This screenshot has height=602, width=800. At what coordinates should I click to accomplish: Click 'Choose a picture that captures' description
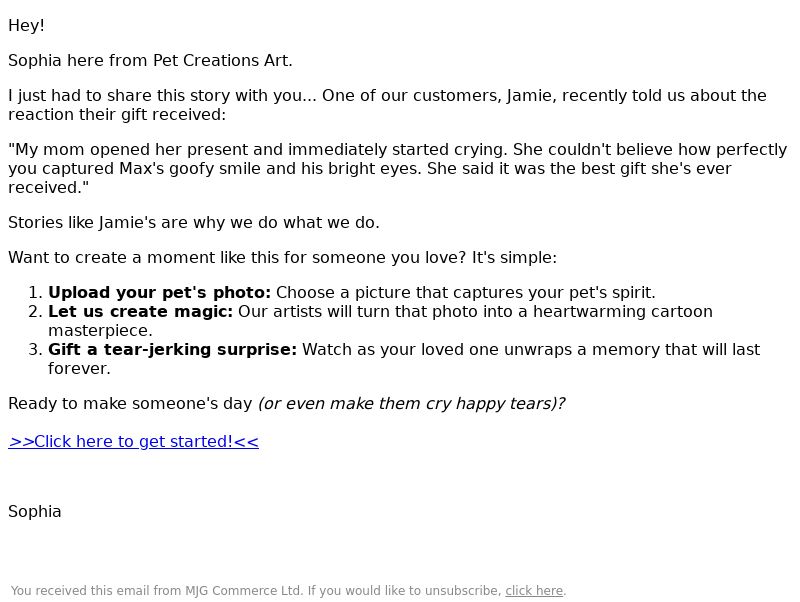[465, 293]
